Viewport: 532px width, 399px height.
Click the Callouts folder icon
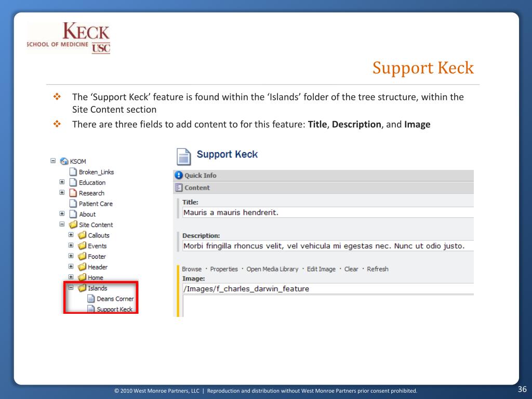82,235
